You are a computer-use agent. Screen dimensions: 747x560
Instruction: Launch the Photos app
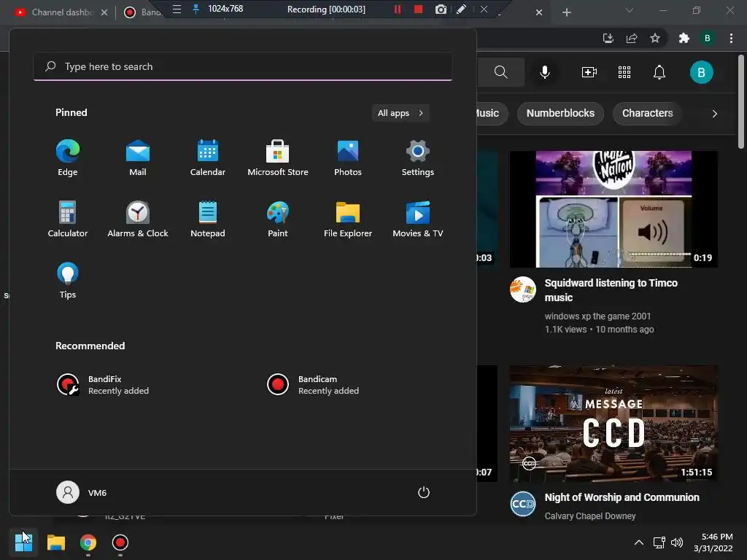(x=348, y=157)
